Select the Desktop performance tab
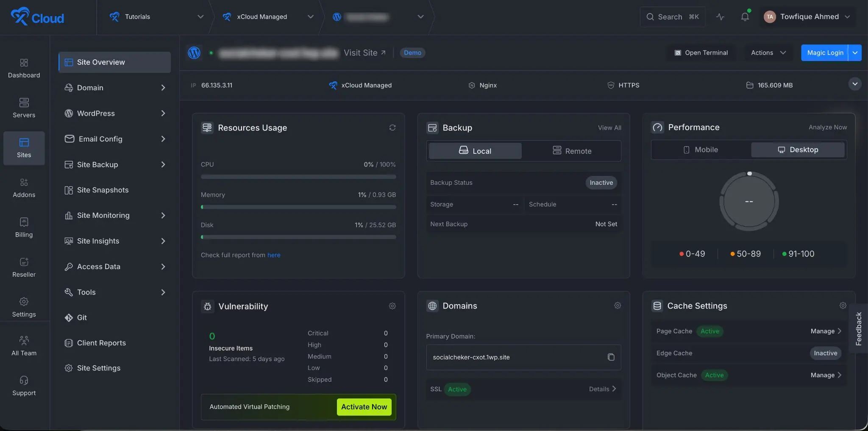The height and width of the screenshot is (431, 868). coord(798,150)
